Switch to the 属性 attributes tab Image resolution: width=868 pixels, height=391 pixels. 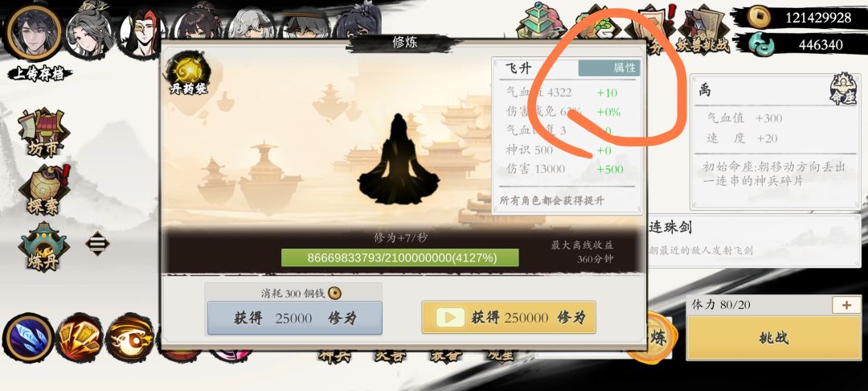609,68
